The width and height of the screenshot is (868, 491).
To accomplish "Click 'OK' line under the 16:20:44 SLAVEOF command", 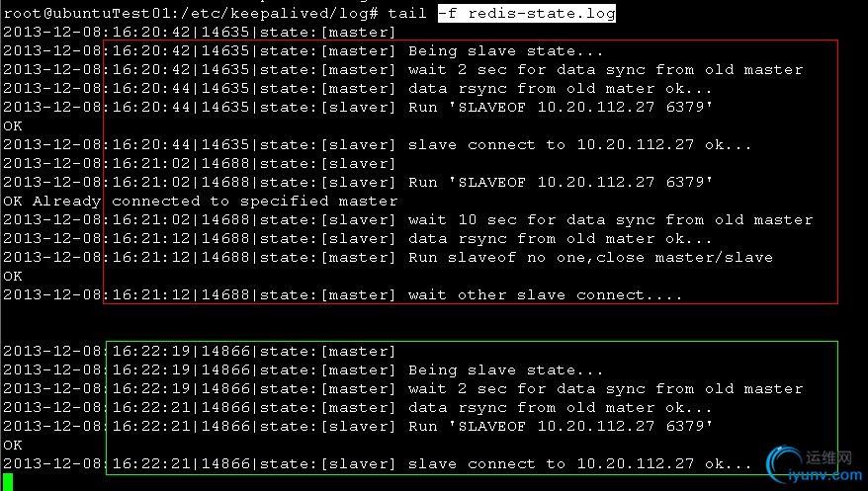I will click(13, 126).
